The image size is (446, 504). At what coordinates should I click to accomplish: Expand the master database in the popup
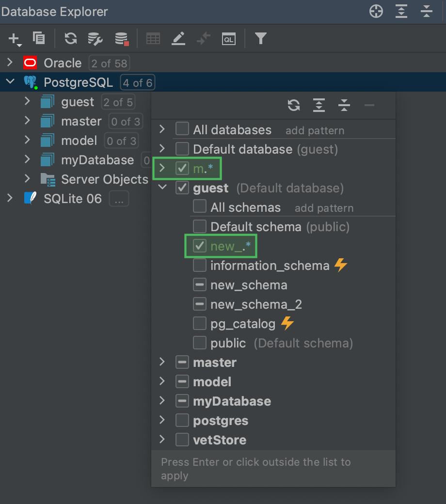coord(162,362)
